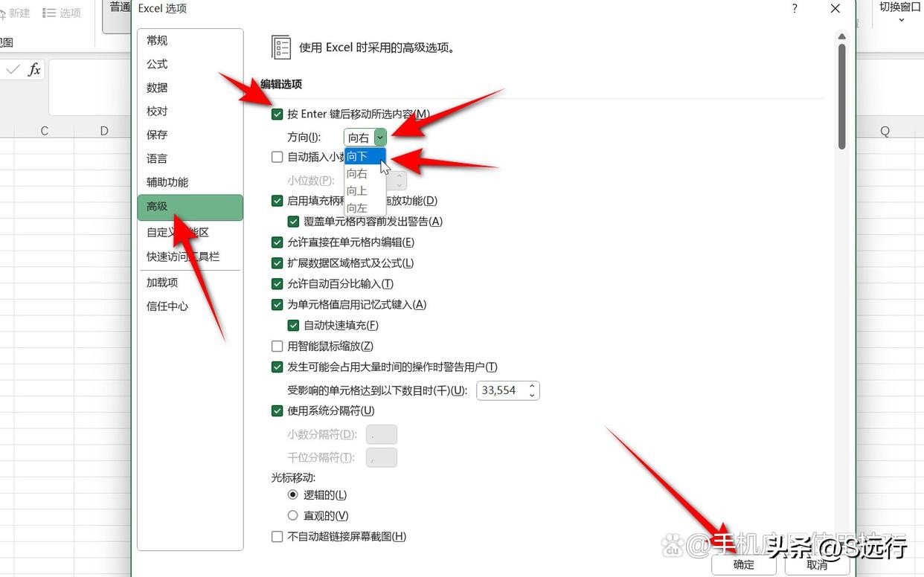The image size is (924, 577).
Task: Click the formula bar confirm checkmark
Action: pyautogui.click(x=13, y=70)
